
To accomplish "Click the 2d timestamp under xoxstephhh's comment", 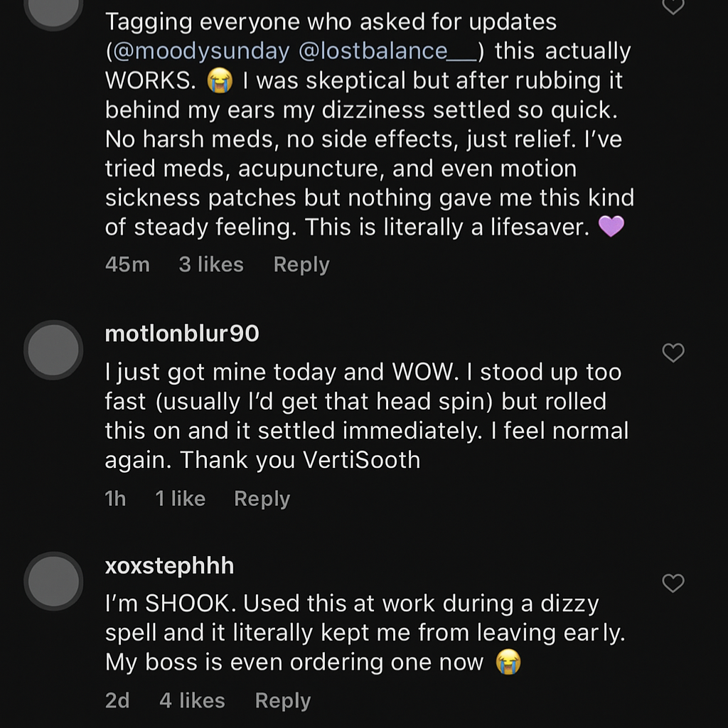I will pos(117,701).
